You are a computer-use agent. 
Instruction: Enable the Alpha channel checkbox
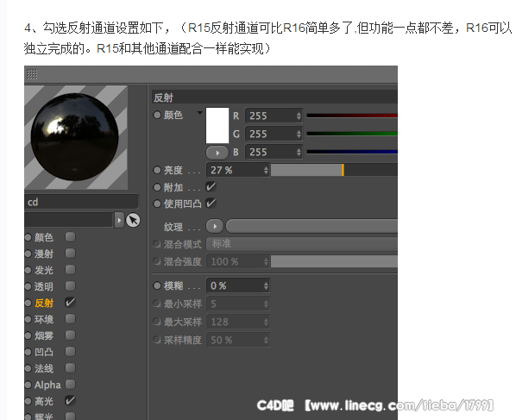70,384
